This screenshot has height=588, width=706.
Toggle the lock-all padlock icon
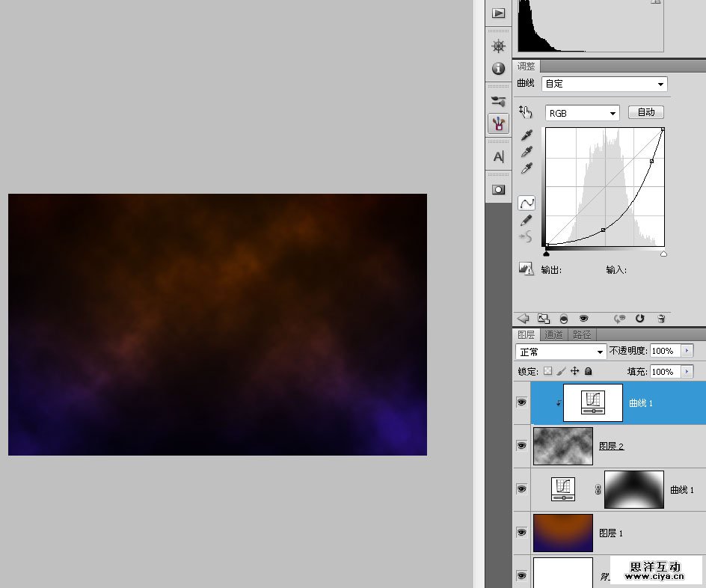tap(589, 371)
